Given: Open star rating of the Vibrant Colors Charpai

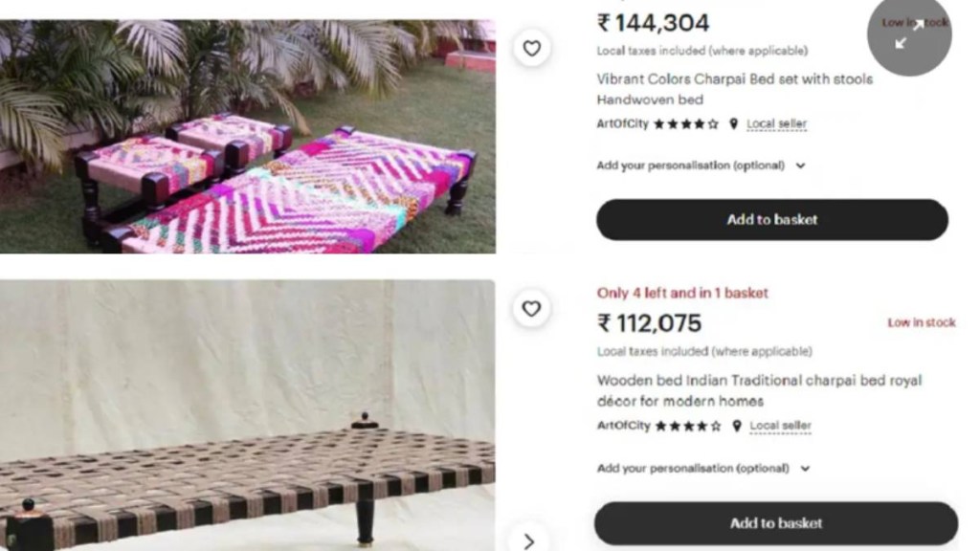Looking at the screenshot, I should (685, 124).
